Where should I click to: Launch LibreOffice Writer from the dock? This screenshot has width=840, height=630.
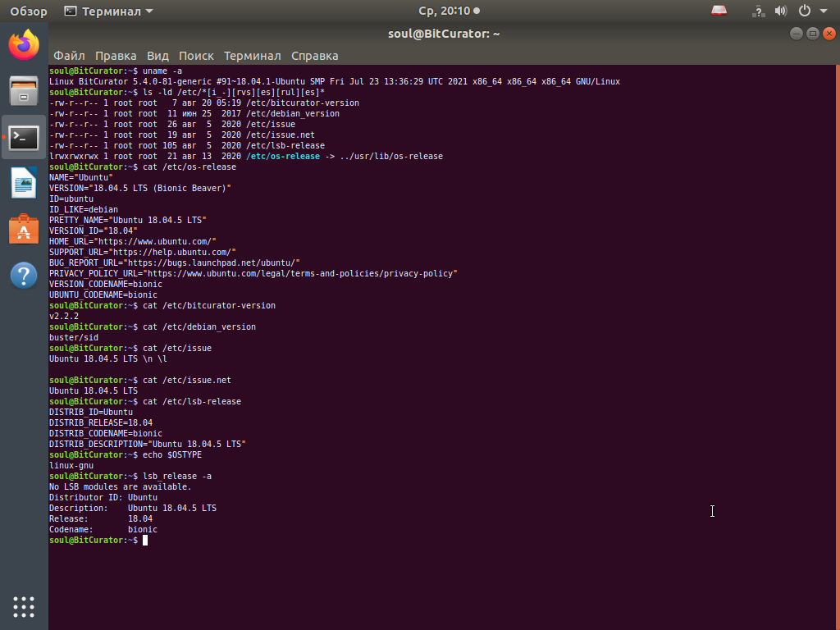[x=24, y=183]
